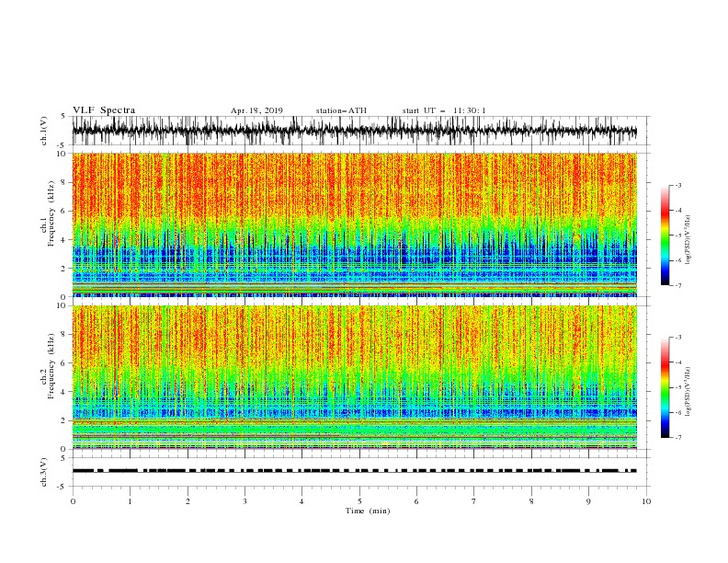The height and width of the screenshot is (563, 728).
Task: Click time axis tick label "9"
Action: [x=588, y=501]
